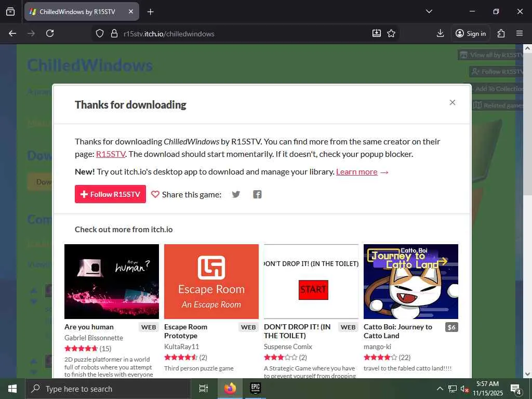This screenshot has height=399, width=532.
Task: Visit author Suspense Comix
Action: [288, 347]
